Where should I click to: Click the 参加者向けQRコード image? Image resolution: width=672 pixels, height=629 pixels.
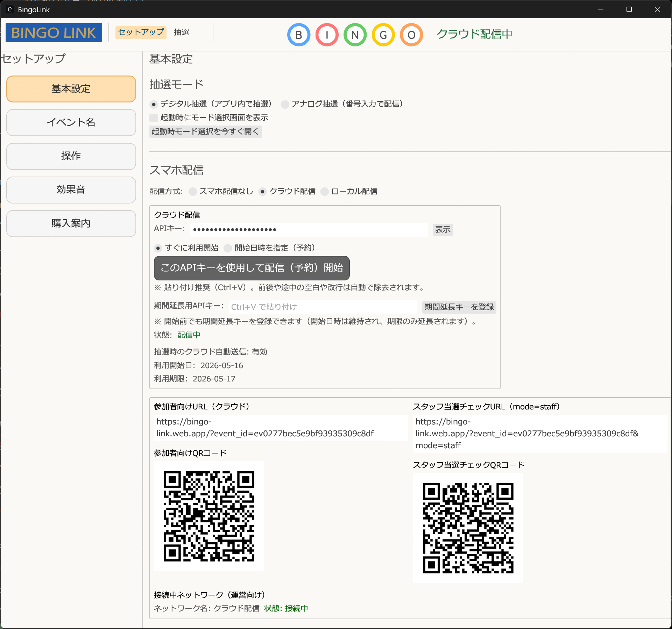click(209, 516)
